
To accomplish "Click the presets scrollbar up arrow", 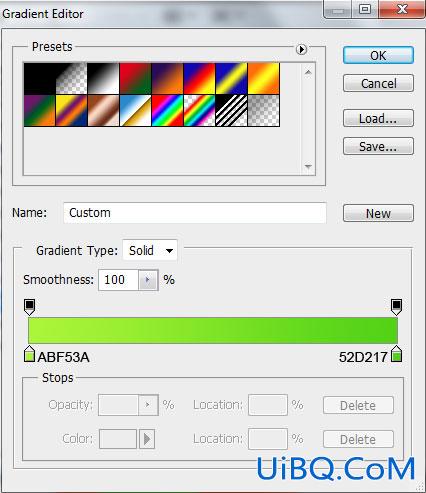I will pyautogui.click(x=308, y=72).
